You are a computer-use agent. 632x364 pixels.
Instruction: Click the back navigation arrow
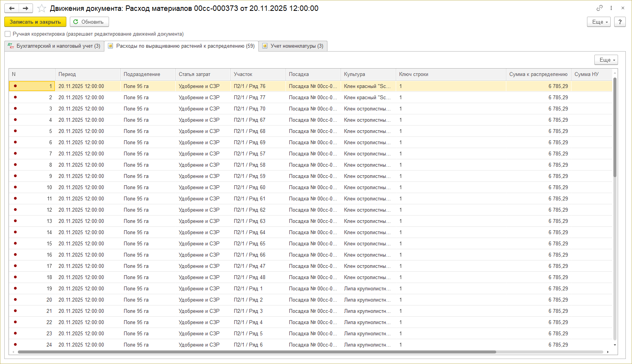pos(12,9)
